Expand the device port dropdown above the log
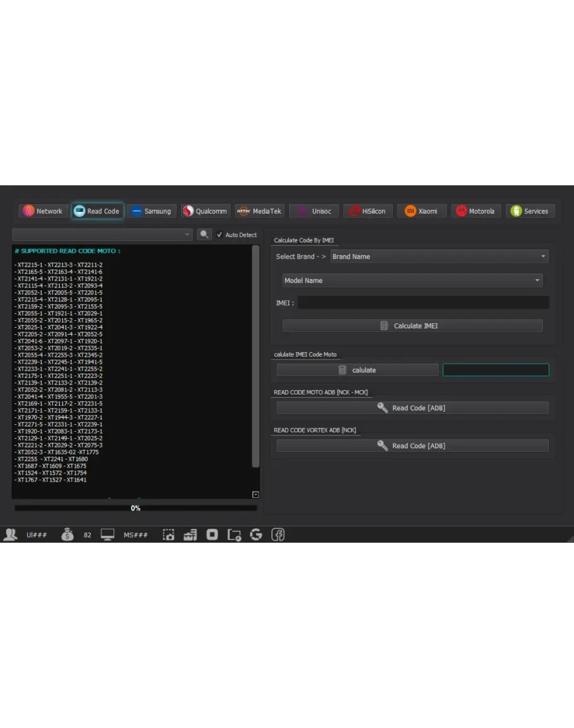The height and width of the screenshot is (728, 574). pyautogui.click(x=102, y=234)
